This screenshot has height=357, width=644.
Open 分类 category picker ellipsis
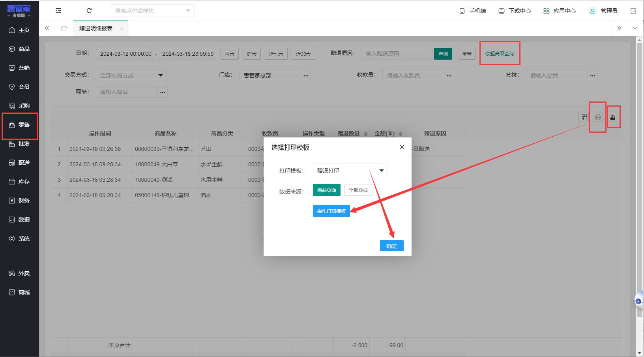593,75
